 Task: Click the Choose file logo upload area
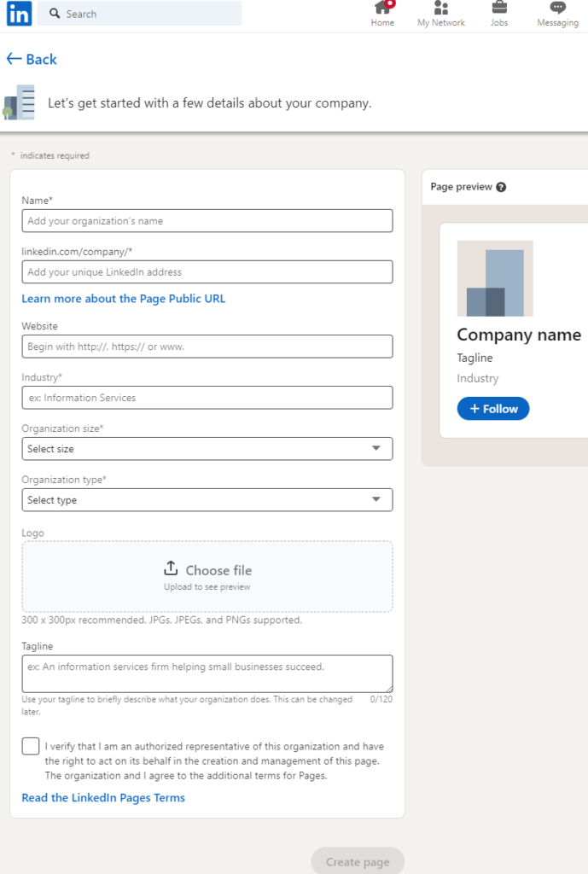pyautogui.click(x=207, y=577)
